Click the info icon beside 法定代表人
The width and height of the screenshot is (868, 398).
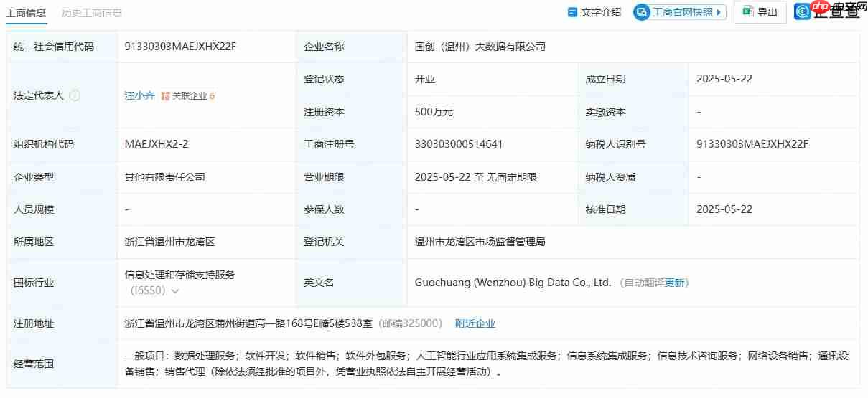coord(75,95)
